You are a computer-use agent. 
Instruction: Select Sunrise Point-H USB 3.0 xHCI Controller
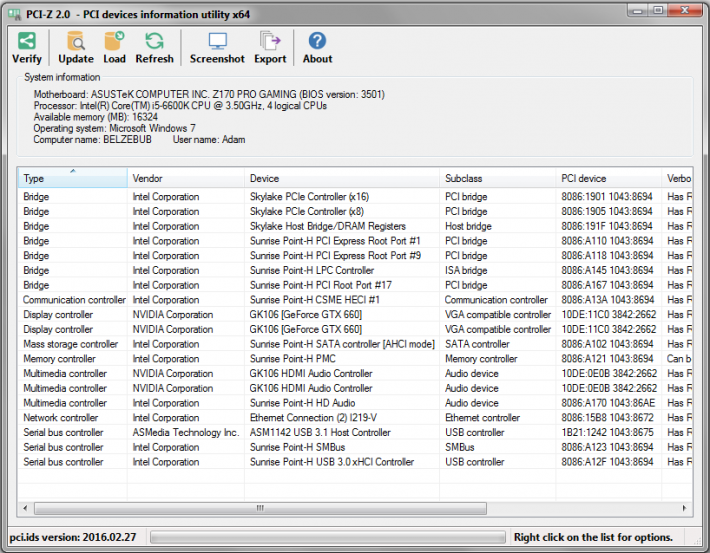click(355, 462)
